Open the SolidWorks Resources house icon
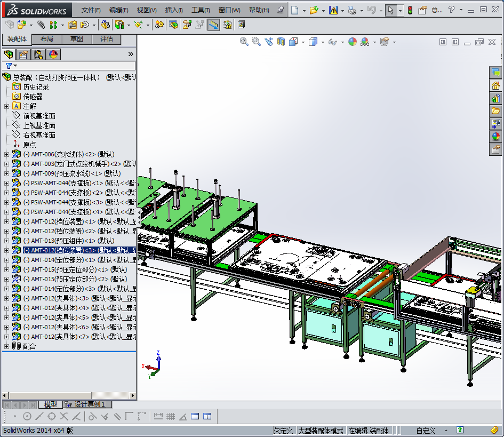Screen dimensions: 504x437 (495, 85)
